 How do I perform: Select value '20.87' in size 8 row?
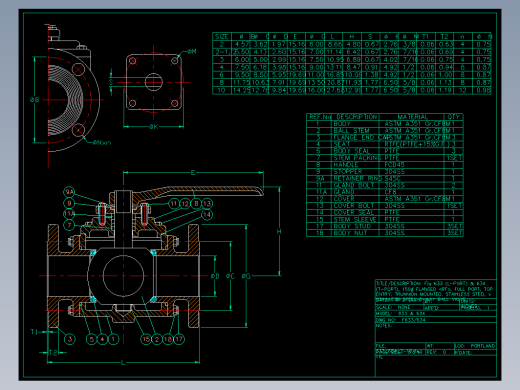click(x=333, y=83)
